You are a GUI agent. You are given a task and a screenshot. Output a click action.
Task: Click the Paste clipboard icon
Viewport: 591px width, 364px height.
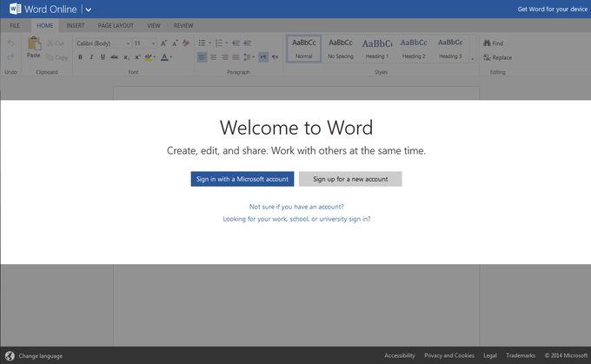[34, 43]
